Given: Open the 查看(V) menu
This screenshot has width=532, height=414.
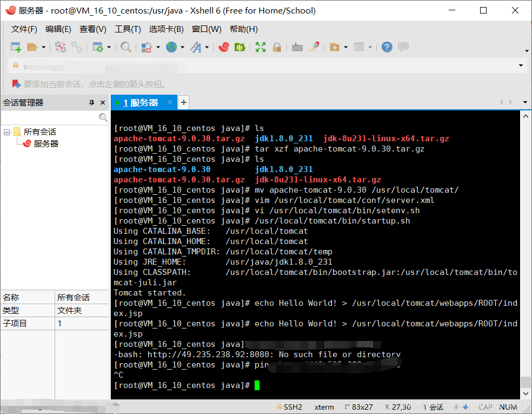Looking at the screenshot, I should [92, 29].
